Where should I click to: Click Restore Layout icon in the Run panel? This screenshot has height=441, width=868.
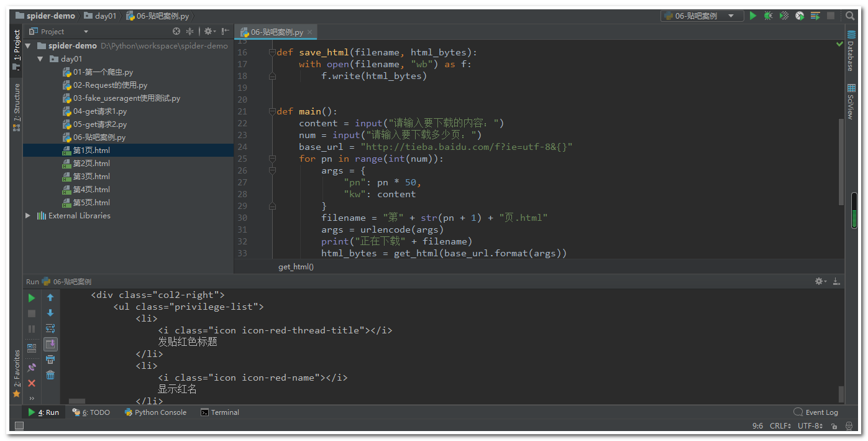pyautogui.click(x=32, y=348)
